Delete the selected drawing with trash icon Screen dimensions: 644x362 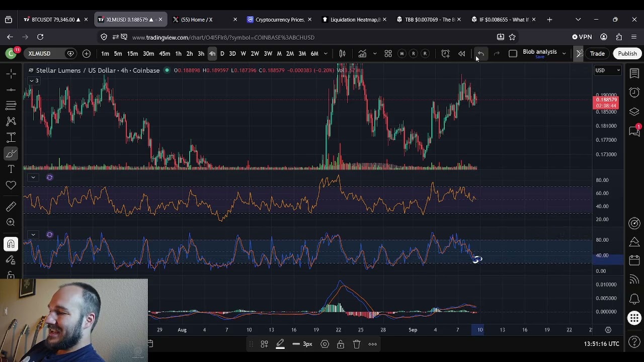click(x=356, y=344)
